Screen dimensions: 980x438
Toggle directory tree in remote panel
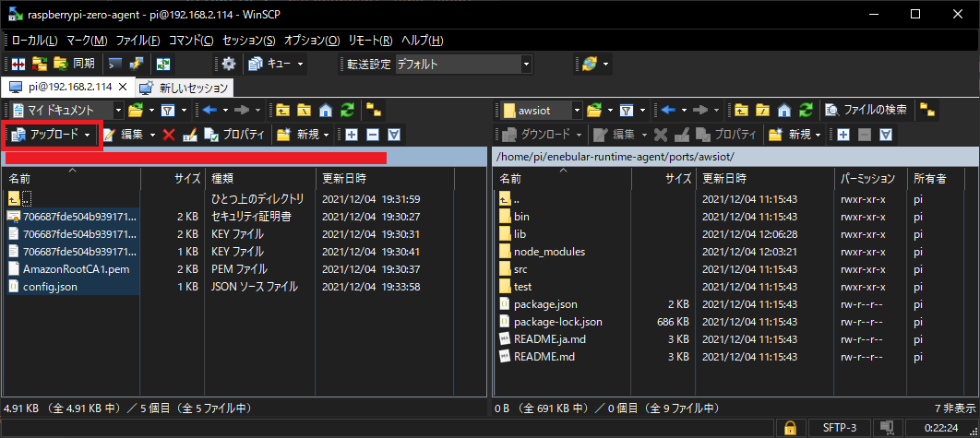click(x=927, y=111)
